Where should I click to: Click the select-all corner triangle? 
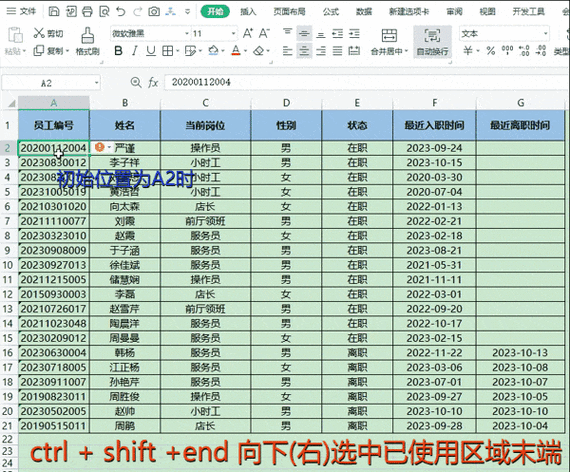[11, 103]
